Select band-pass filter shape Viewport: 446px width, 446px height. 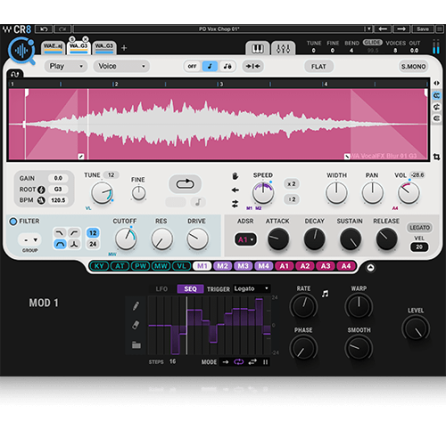pyautogui.click(x=60, y=244)
